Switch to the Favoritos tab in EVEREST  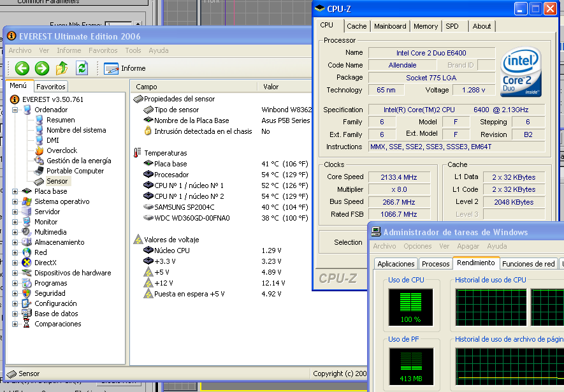[51, 87]
